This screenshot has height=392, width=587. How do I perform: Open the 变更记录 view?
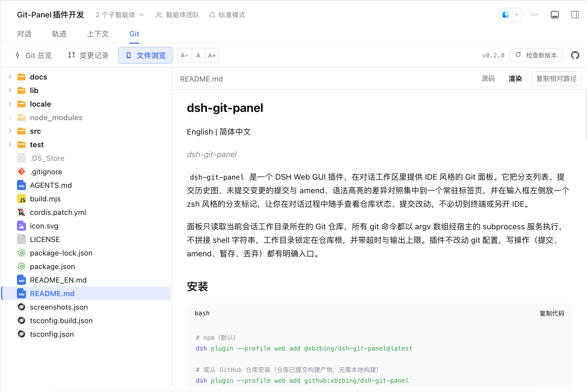coord(88,55)
